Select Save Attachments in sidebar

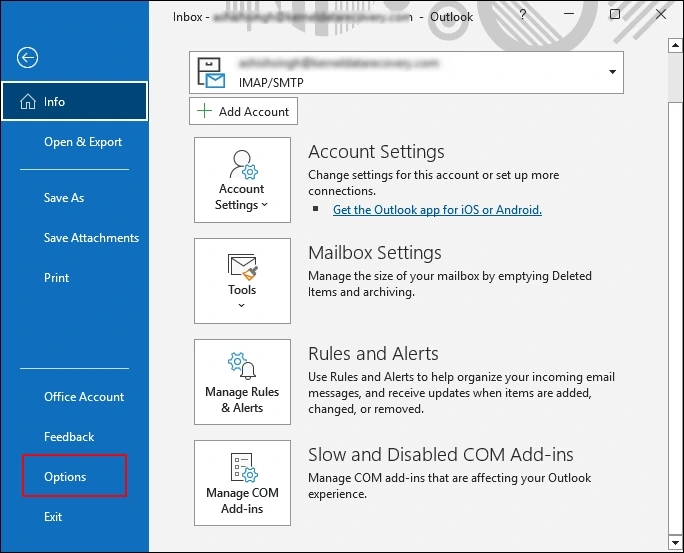point(91,238)
